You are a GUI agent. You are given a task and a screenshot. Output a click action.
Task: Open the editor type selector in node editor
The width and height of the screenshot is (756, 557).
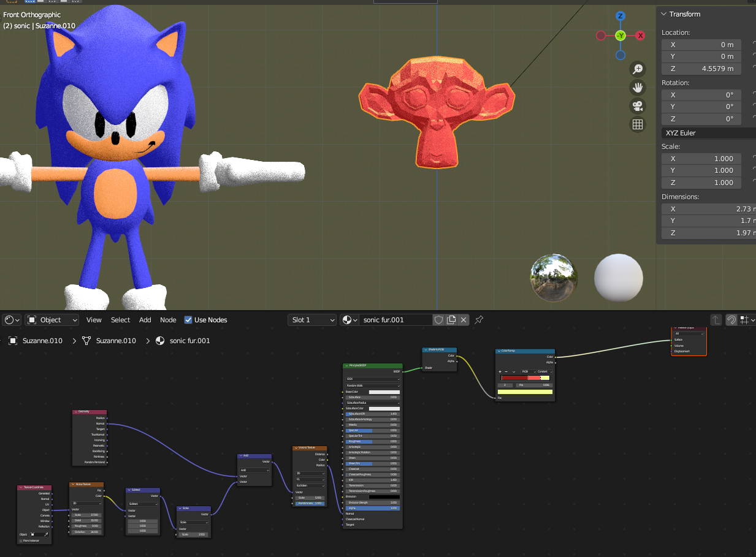(12, 320)
